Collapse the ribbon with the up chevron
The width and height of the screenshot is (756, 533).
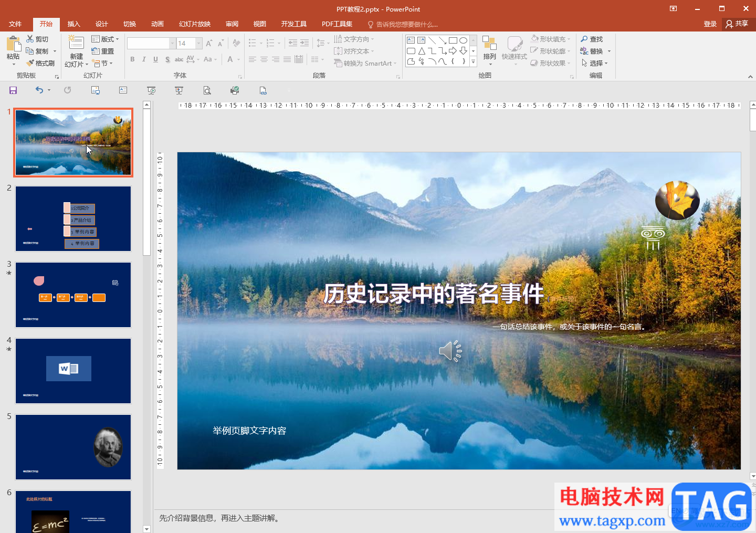[x=750, y=77]
